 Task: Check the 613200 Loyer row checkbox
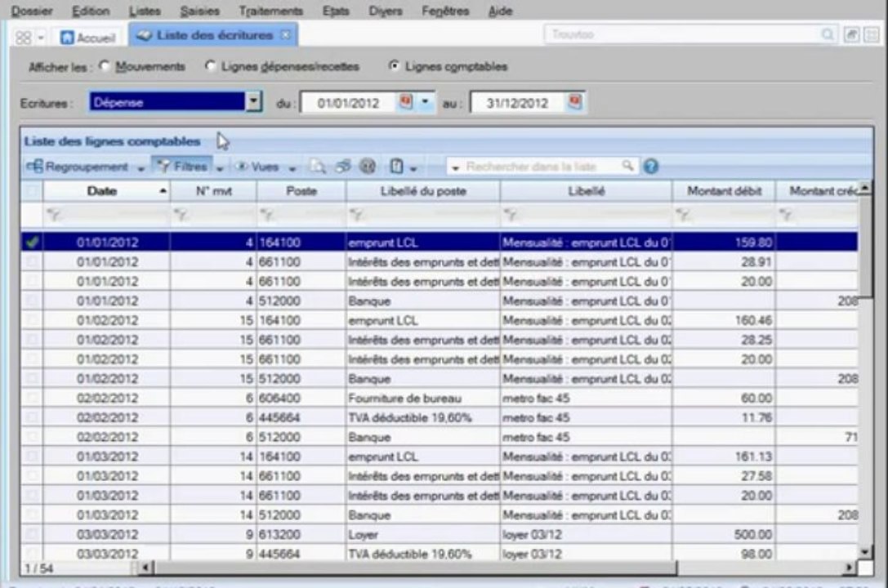[32, 534]
